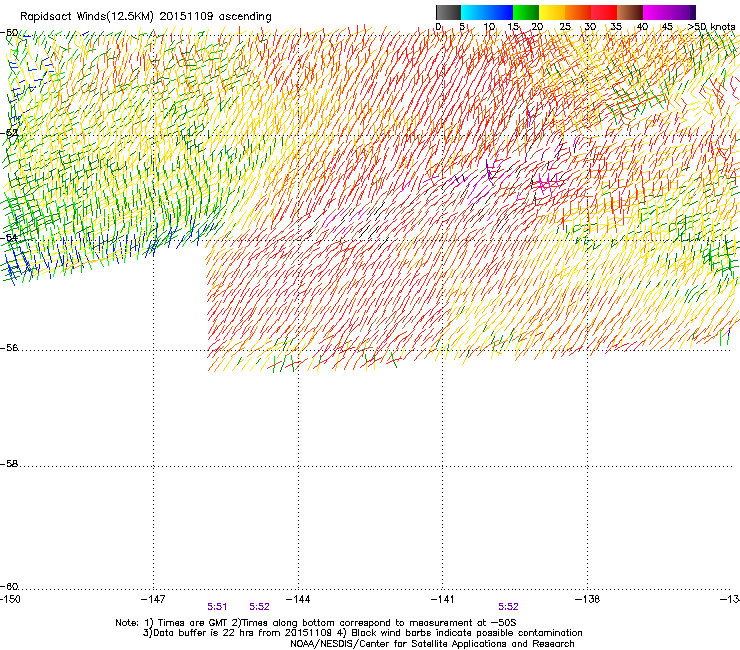The height and width of the screenshot is (650, 740).
Task: Click the '5:52' time label near -141
Action: click(x=508, y=607)
